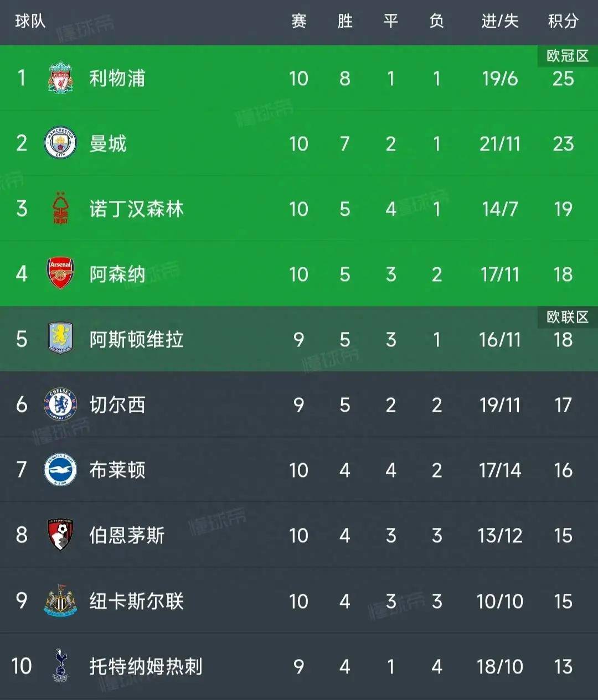
Task: Click the 欧联区 zone label
Action: (568, 317)
